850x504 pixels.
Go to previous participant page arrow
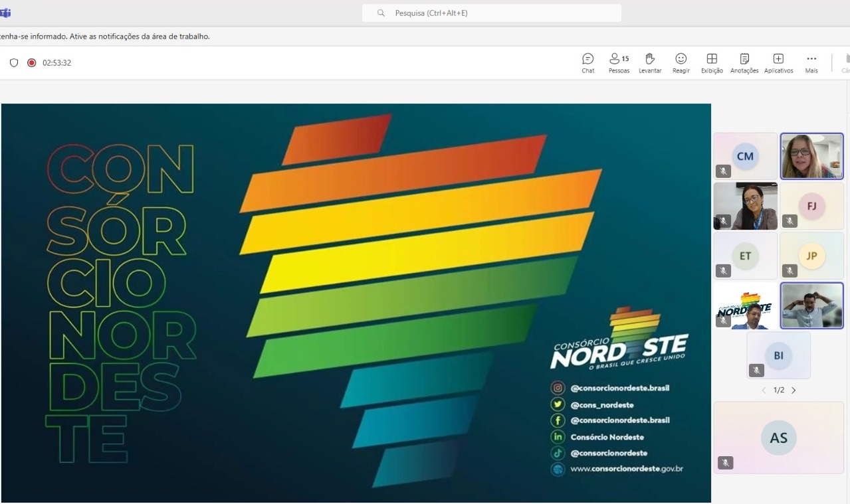764,390
